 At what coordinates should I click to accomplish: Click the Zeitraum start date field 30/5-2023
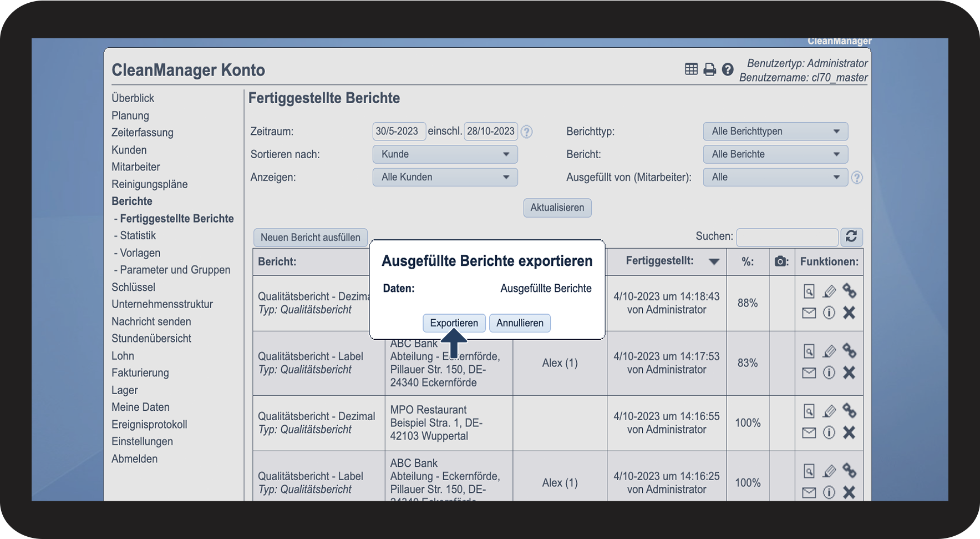[x=399, y=132]
